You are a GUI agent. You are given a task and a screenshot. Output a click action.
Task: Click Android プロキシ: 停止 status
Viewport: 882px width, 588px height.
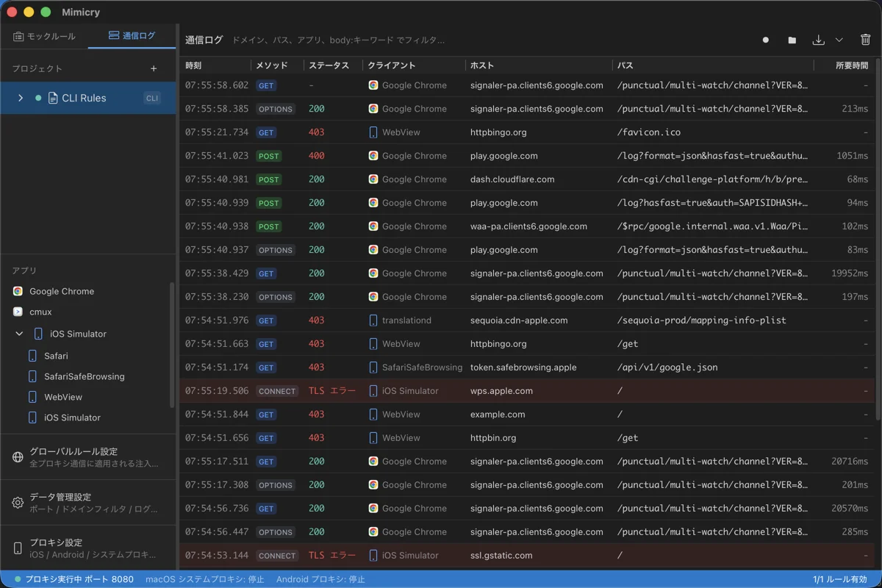pyautogui.click(x=320, y=579)
